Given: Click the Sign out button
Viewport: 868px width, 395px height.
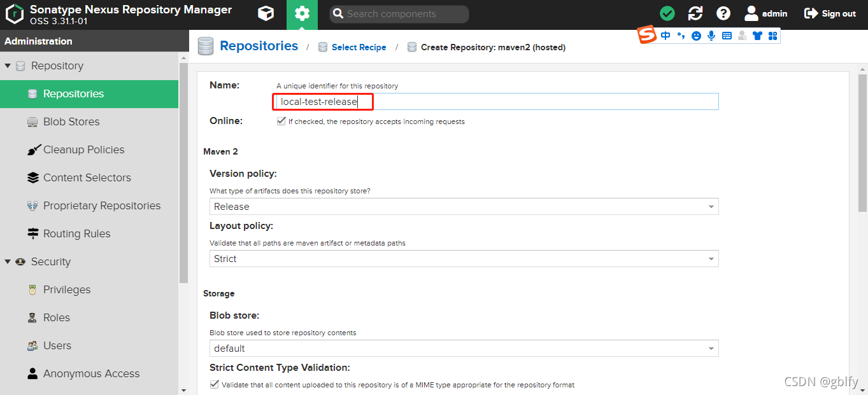Looking at the screenshot, I should 830,13.
